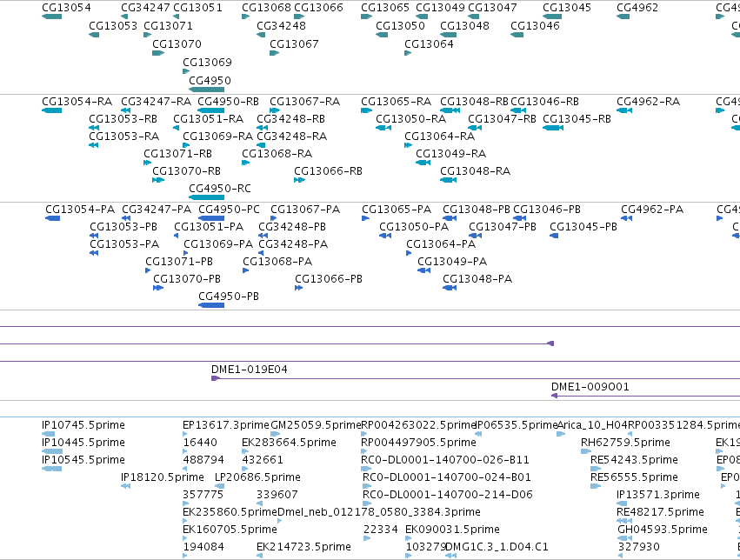Click the CG13045 gene label
740x560 pixels.
pyautogui.click(x=567, y=8)
